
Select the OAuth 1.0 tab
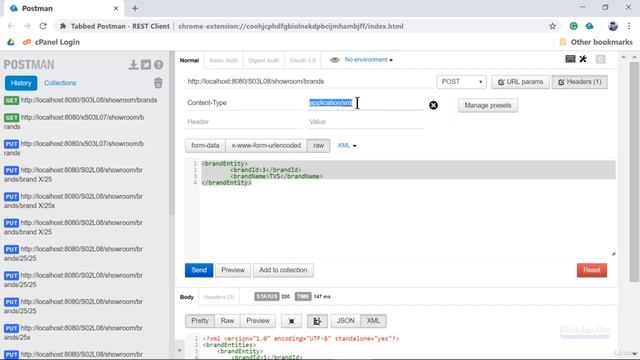click(302, 60)
